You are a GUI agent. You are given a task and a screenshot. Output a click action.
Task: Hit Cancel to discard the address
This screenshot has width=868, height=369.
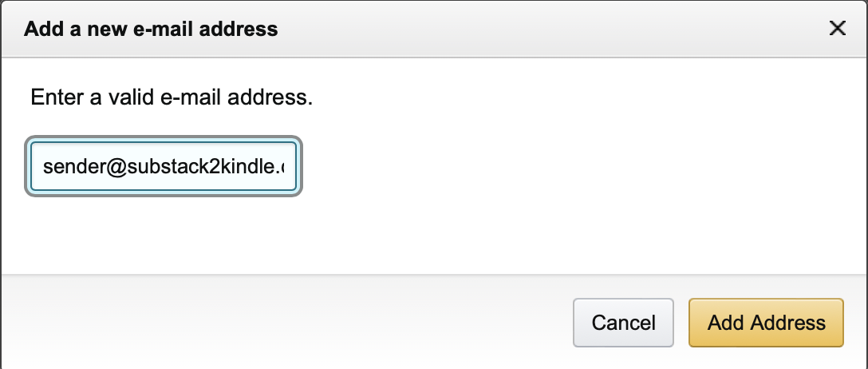point(623,323)
